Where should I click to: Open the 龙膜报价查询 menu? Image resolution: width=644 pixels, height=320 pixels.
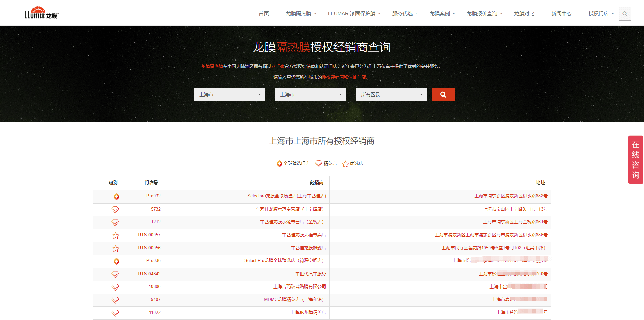pyautogui.click(x=484, y=14)
